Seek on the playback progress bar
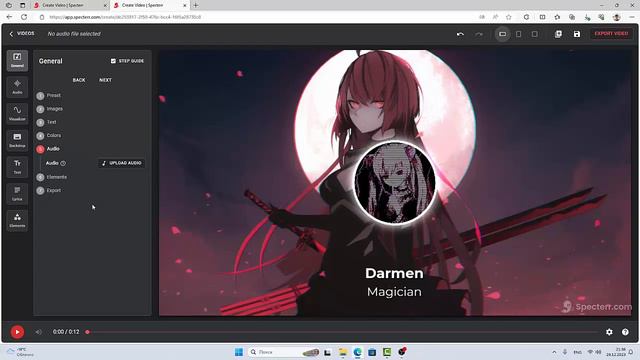 point(343,332)
